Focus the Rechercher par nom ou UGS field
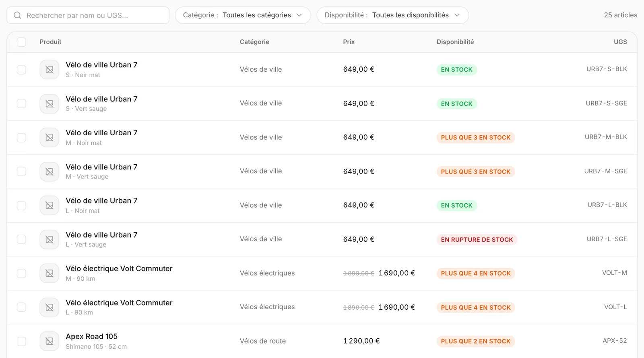 click(88, 15)
